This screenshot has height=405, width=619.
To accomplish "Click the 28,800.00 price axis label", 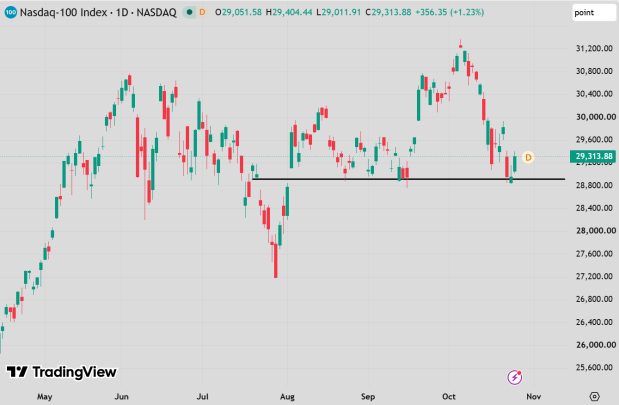I will point(594,185).
